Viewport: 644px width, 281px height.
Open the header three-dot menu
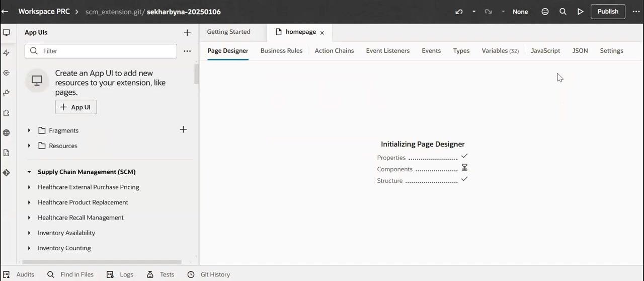tap(636, 12)
